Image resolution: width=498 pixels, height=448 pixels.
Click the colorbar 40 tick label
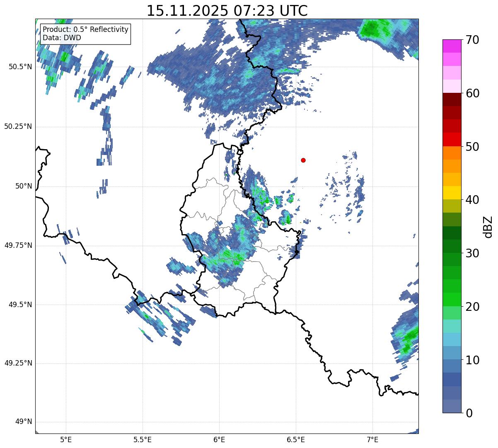coord(472,200)
